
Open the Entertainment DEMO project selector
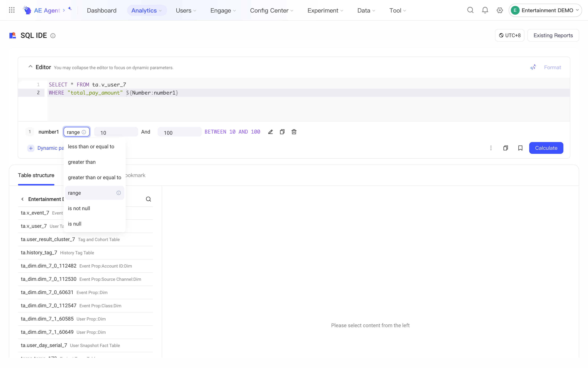(545, 10)
